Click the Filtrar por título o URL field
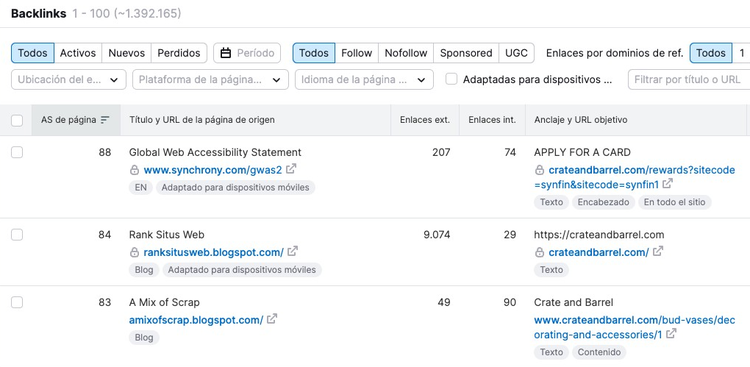The height and width of the screenshot is (367, 750). pyautogui.click(x=689, y=79)
